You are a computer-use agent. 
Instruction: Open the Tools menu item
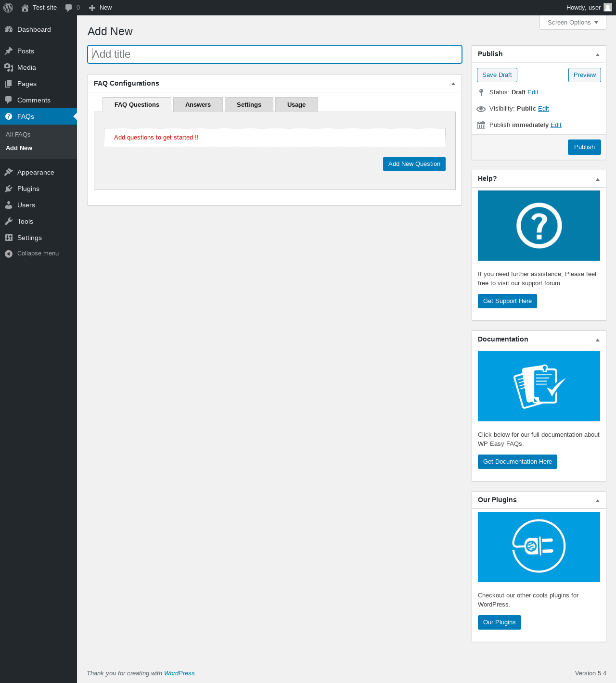38,221
